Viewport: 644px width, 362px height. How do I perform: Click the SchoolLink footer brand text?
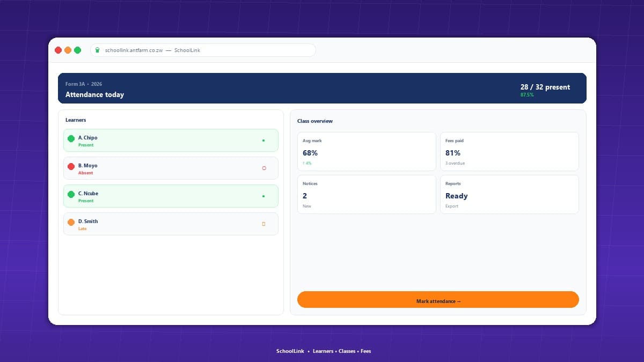click(x=290, y=351)
